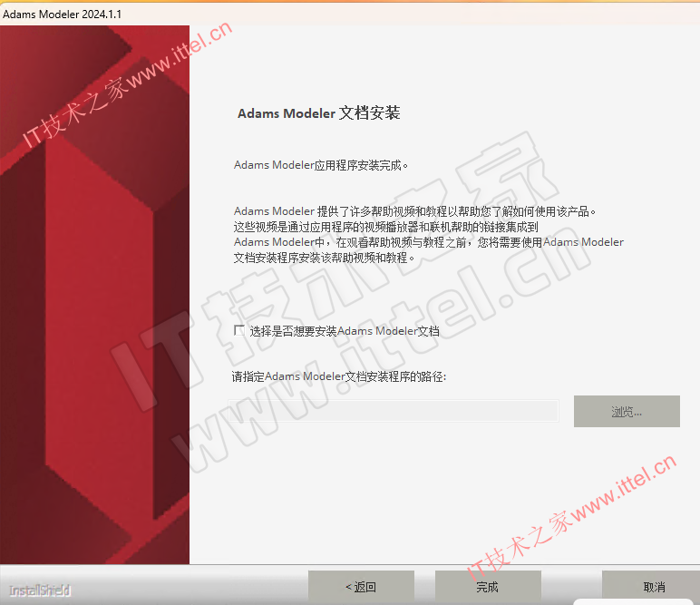Go back with the < 返回 button
The height and width of the screenshot is (605, 700).
(361, 586)
